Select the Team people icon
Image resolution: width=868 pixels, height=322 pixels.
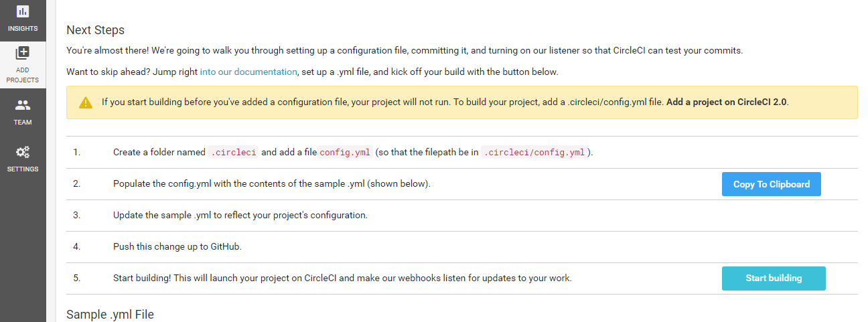click(23, 105)
